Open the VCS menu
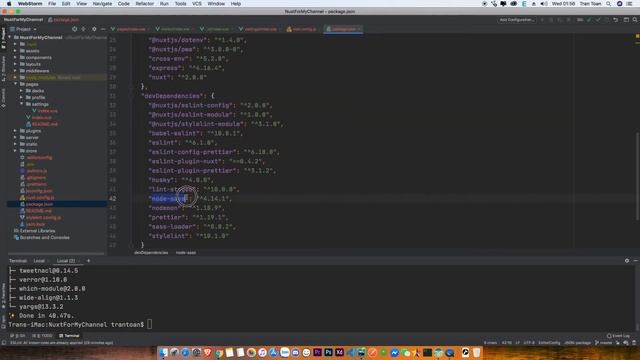Screen dimensions: 640x360 coord(197,4)
